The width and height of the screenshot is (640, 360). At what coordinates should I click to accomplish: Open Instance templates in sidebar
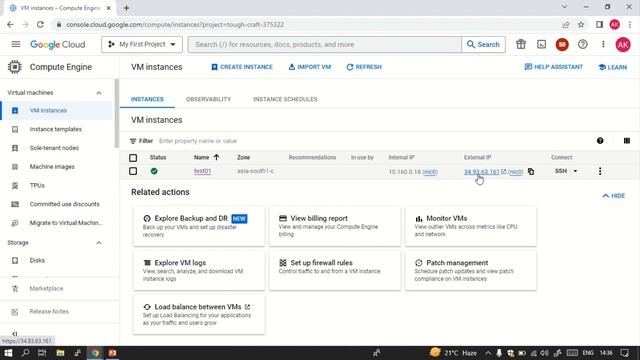(56, 129)
